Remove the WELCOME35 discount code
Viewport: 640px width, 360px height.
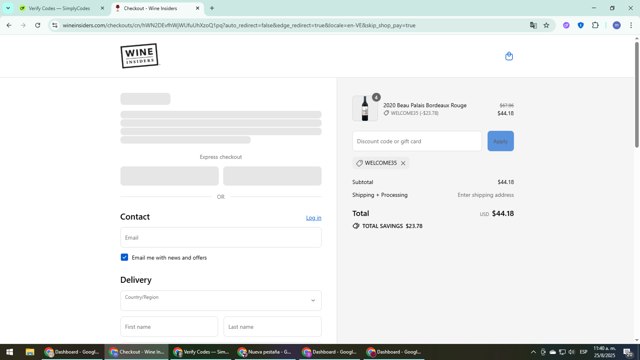click(x=403, y=163)
